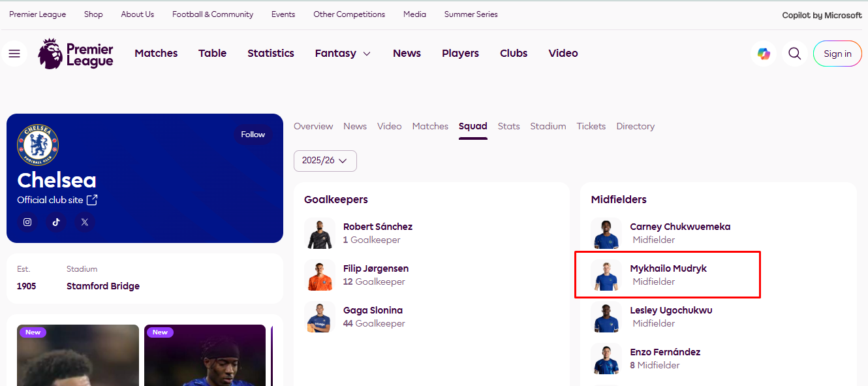Screen dimensions: 868x386
Task: Open Robert Sánchez player profile
Action: [378, 227]
